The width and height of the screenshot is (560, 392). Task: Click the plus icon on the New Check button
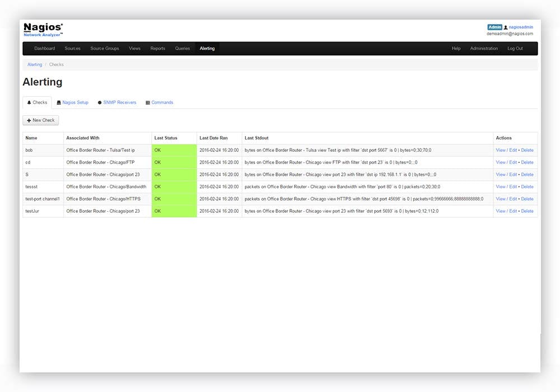(x=29, y=120)
